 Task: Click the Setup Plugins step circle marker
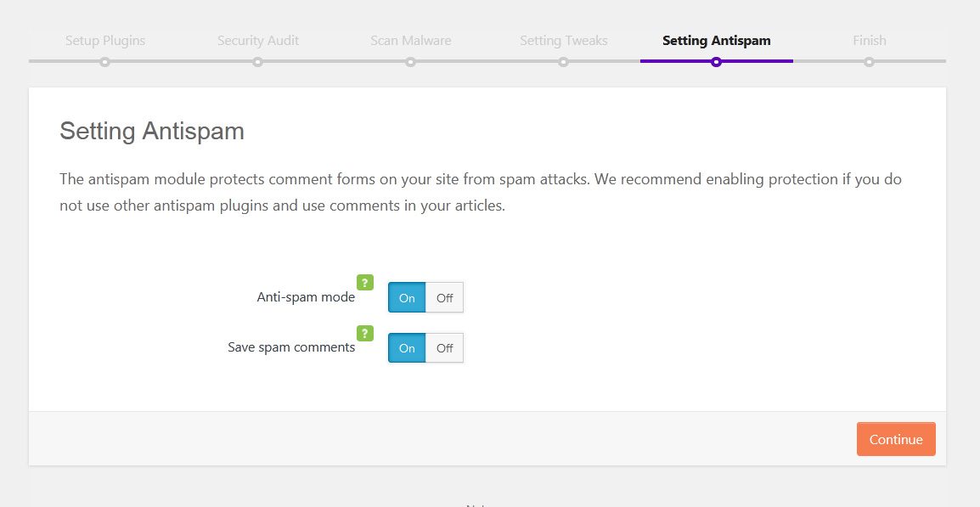tap(104, 61)
